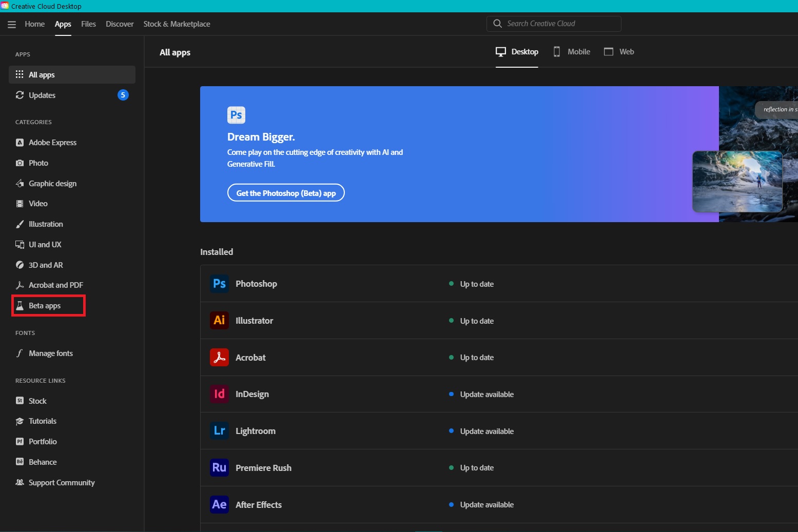Check Updates with the badge showing 5
798x532 pixels.
pos(42,95)
